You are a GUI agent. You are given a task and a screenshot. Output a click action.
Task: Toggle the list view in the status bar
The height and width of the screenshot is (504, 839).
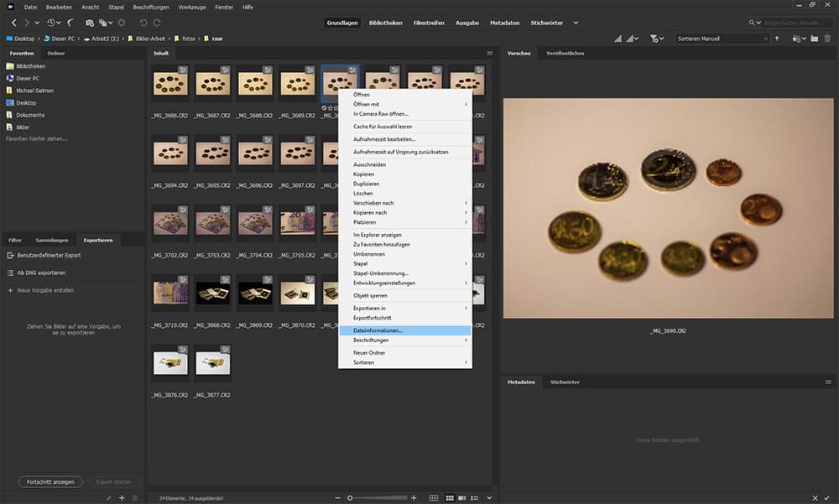tap(475, 497)
